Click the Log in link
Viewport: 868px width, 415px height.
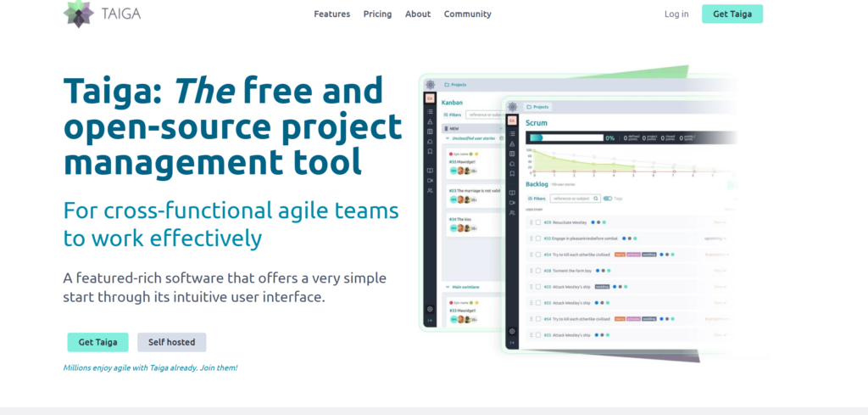pyautogui.click(x=676, y=14)
